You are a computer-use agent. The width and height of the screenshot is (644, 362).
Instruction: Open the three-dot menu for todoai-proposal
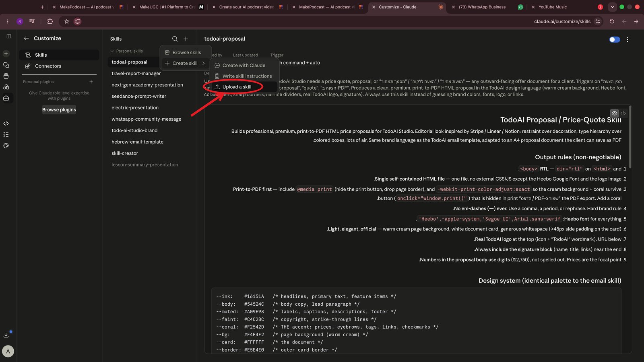pos(627,39)
